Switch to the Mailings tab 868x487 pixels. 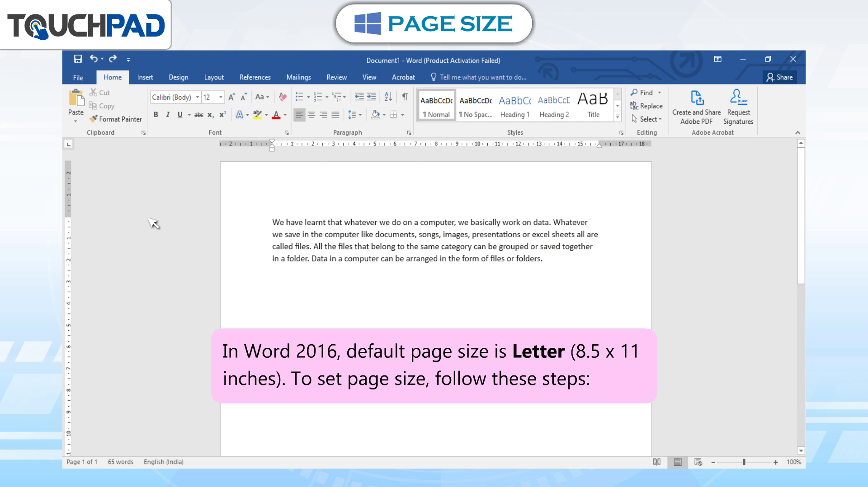[298, 77]
